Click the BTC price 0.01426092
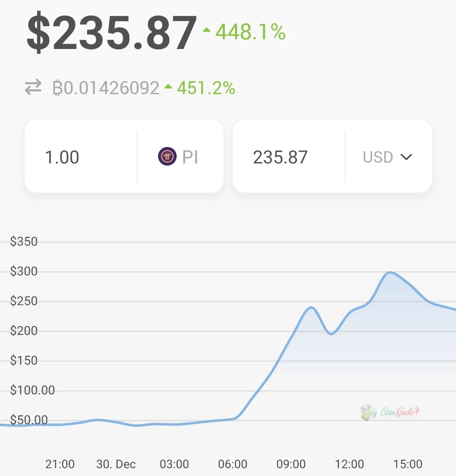 106,88
